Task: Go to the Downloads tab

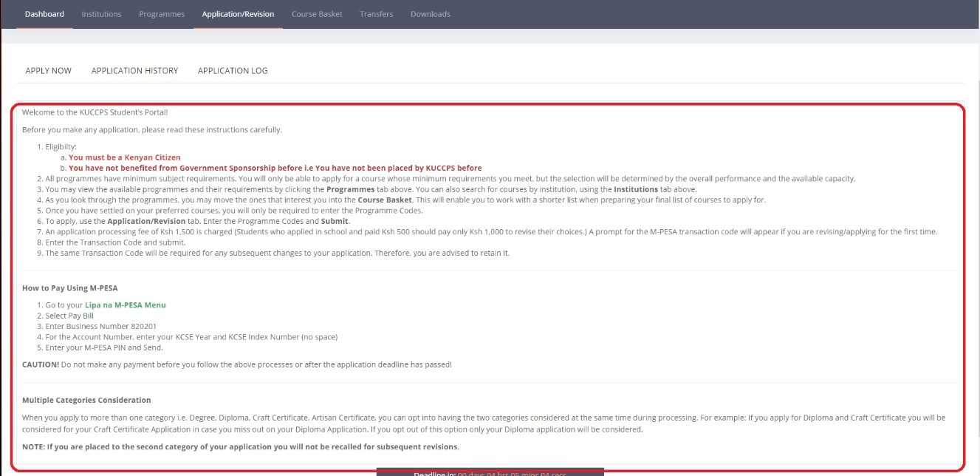Action: pos(430,13)
